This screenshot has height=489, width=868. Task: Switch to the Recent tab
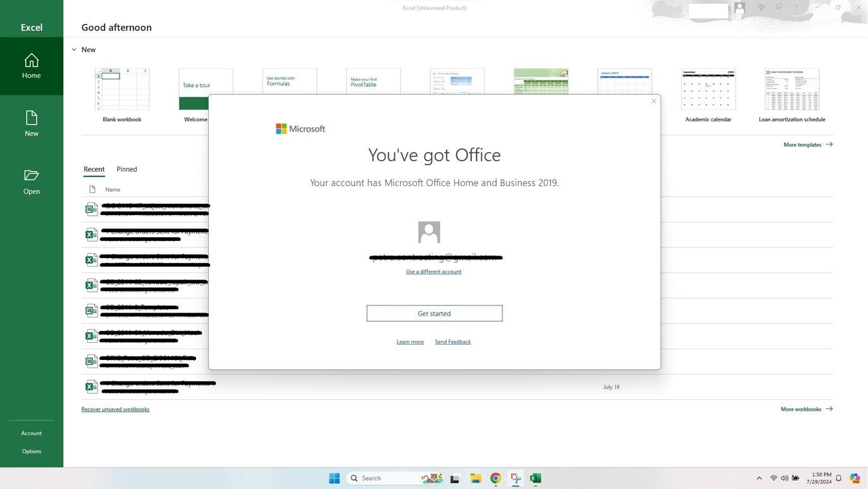click(94, 170)
